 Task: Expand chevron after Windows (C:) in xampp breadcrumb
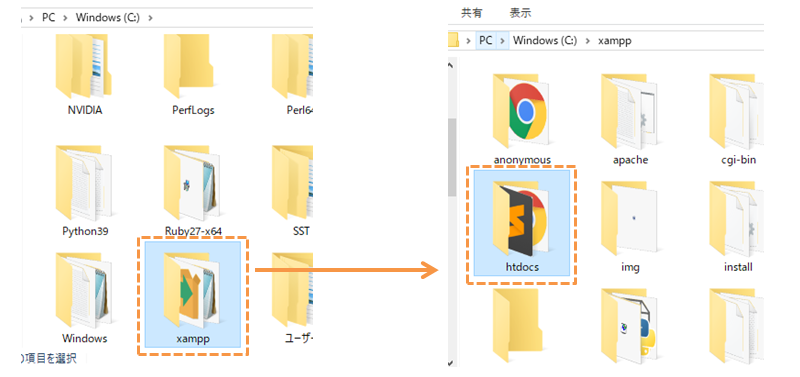tap(588, 40)
